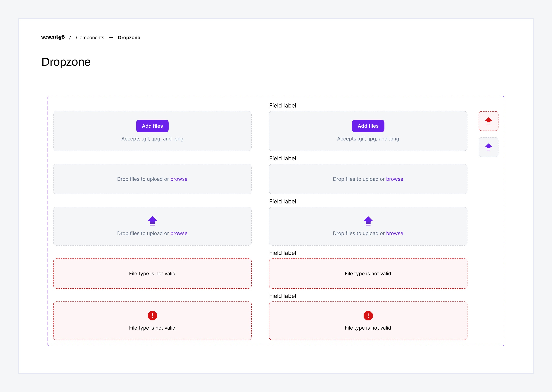Screen dimensions: 552x392
Task: Click right error dropzone without icon
Action: pos(368,274)
